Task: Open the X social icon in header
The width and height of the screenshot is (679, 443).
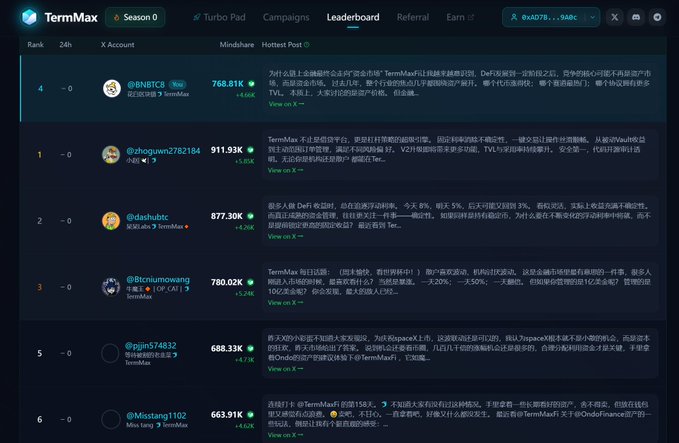Action: coord(614,17)
